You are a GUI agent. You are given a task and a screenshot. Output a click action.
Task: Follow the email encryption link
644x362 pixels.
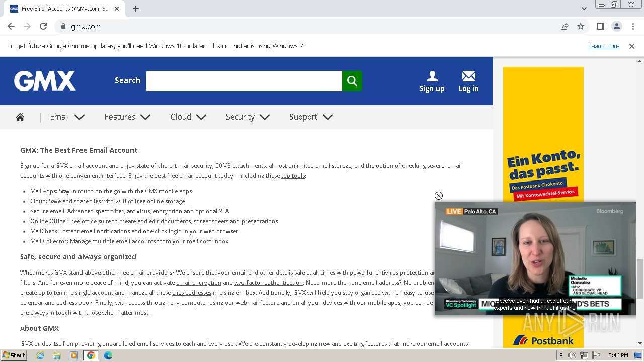199,283
